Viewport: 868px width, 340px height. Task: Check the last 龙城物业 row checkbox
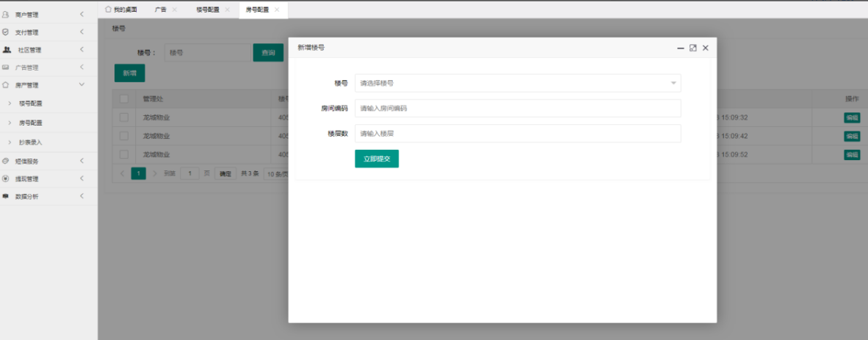[x=123, y=154]
